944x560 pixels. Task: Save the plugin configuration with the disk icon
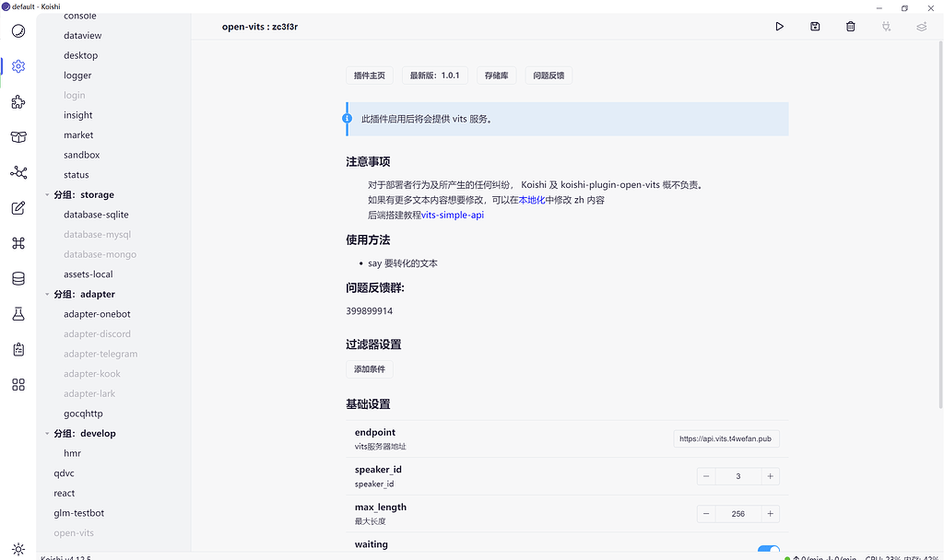pos(815,27)
